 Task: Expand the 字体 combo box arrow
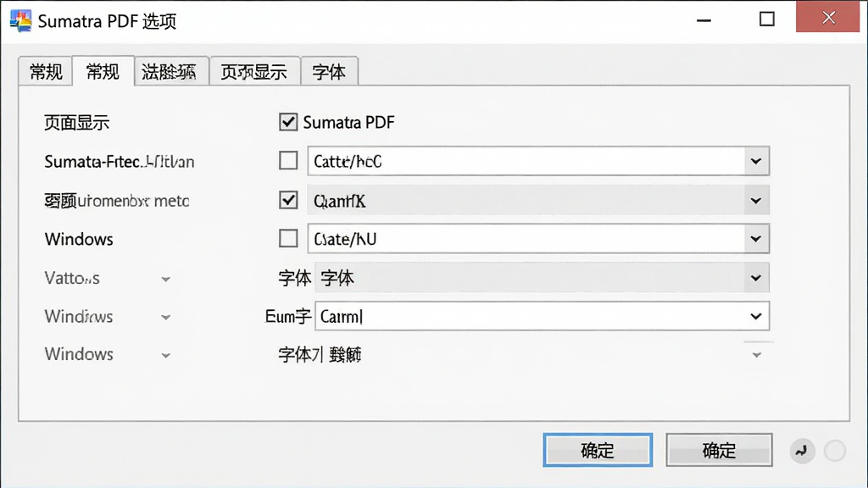pos(755,278)
